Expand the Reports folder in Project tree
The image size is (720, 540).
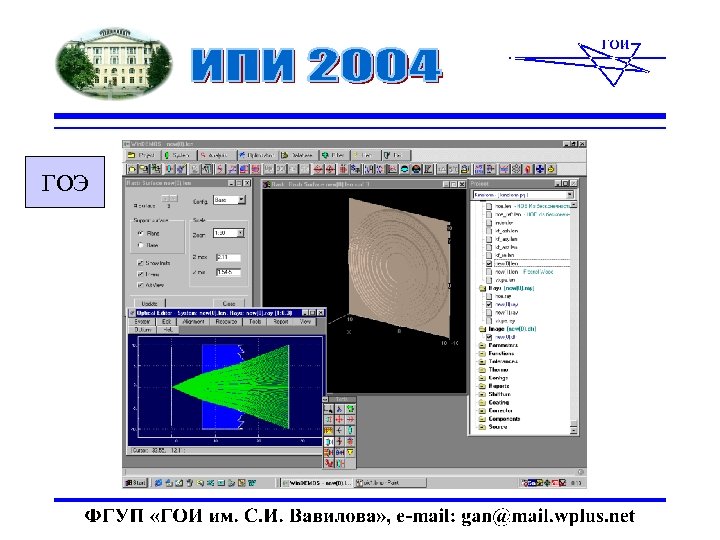tap(482, 386)
